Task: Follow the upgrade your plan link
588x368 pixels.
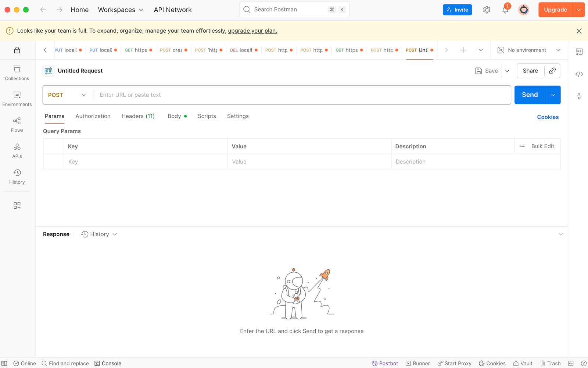Action: 252,31
